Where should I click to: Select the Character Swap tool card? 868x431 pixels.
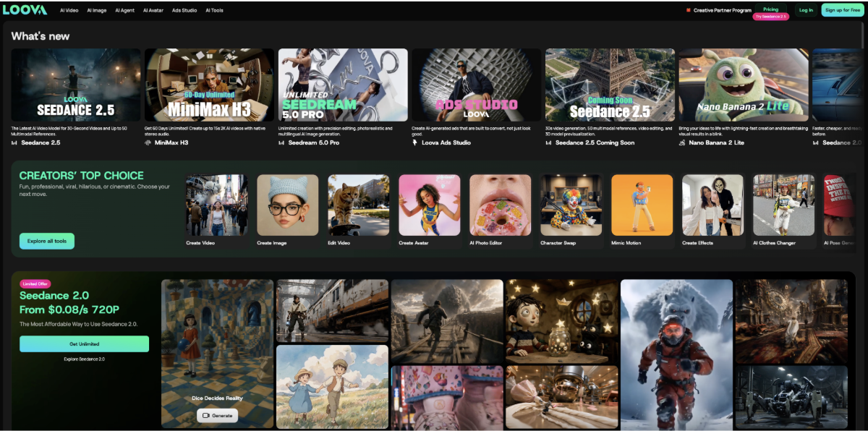(x=571, y=210)
